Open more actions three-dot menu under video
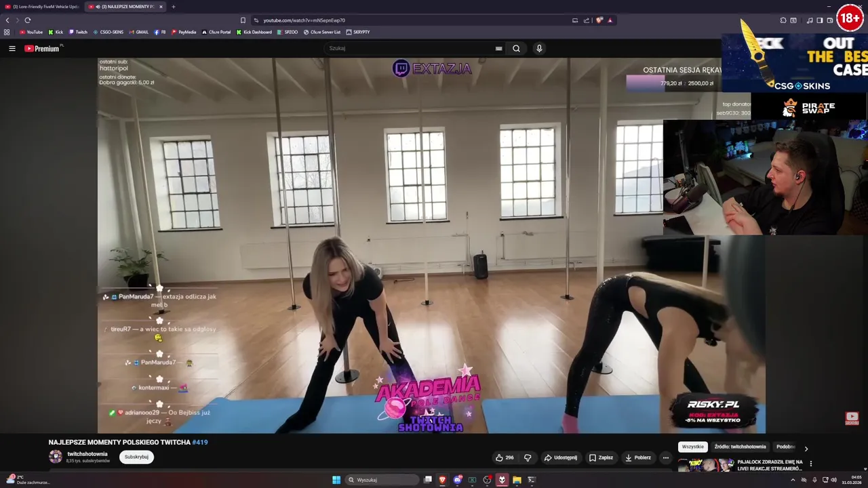 pyautogui.click(x=665, y=457)
